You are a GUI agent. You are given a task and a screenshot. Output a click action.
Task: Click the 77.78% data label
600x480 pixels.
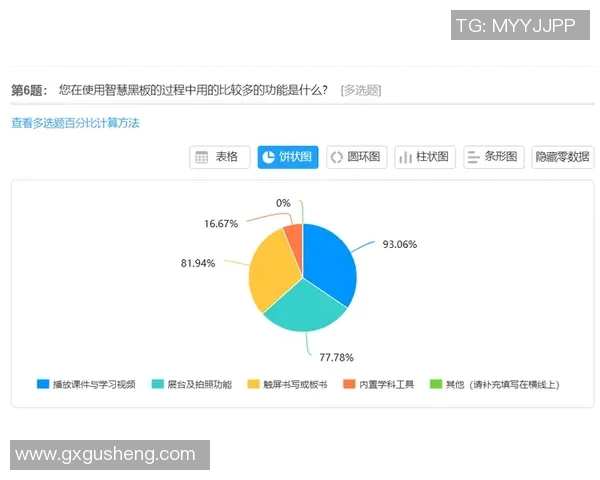point(337,358)
